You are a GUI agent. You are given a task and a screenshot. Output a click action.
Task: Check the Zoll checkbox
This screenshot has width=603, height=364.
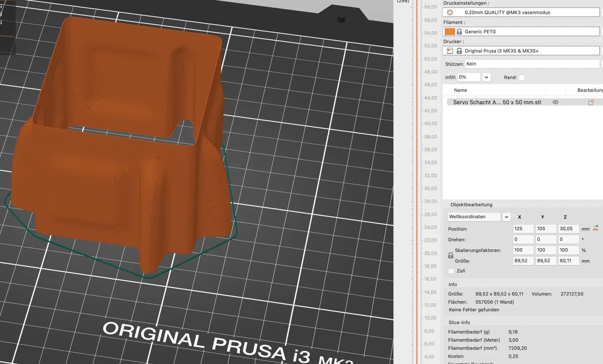coord(451,271)
